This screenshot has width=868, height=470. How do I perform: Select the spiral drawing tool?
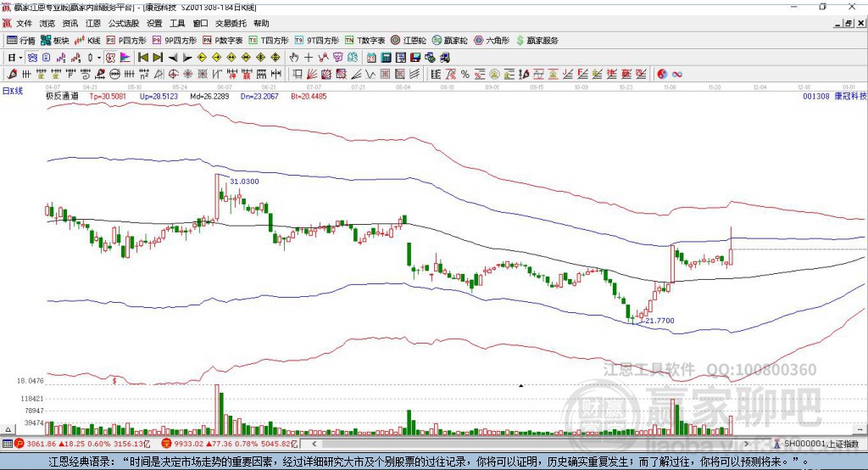pos(85,74)
